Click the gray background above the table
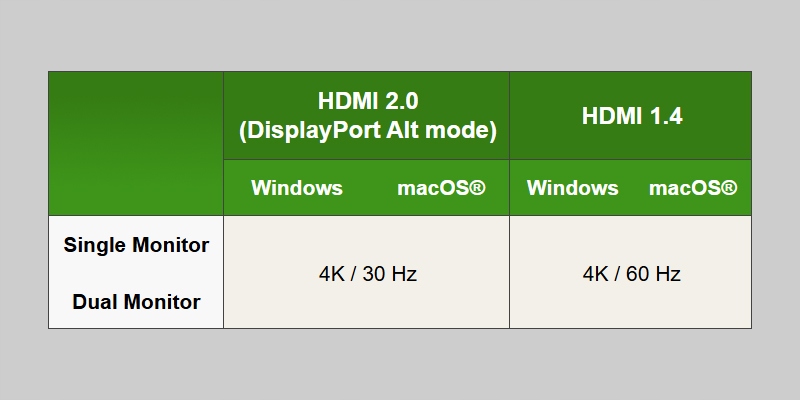Viewport: 800px width, 400px height. click(400, 35)
